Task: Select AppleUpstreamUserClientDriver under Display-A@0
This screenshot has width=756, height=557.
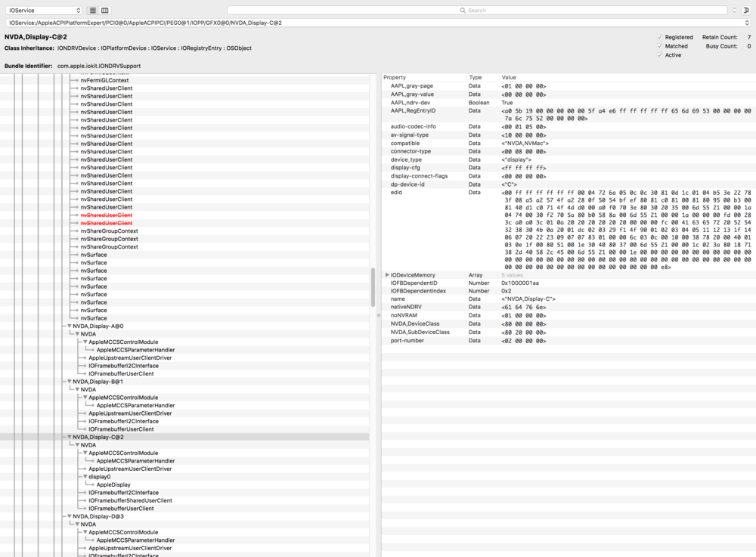Action: (x=130, y=358)
